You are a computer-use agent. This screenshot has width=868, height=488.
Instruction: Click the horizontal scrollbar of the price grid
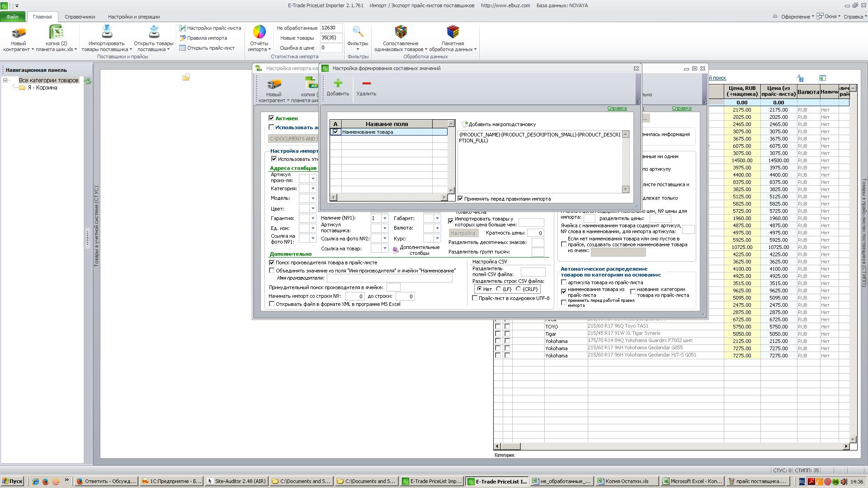[x=672, y=446]
